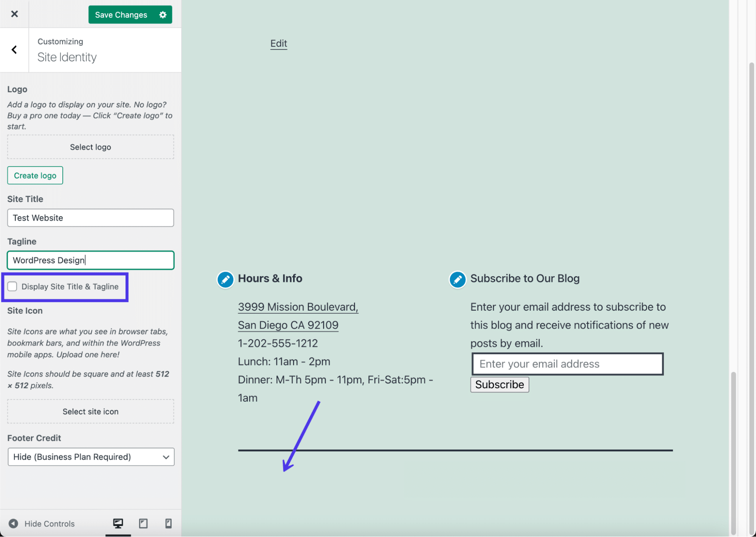Go back using the left chevron arrow
The width and height of the screenshot is (756, 537).
(x=14, y=50)
